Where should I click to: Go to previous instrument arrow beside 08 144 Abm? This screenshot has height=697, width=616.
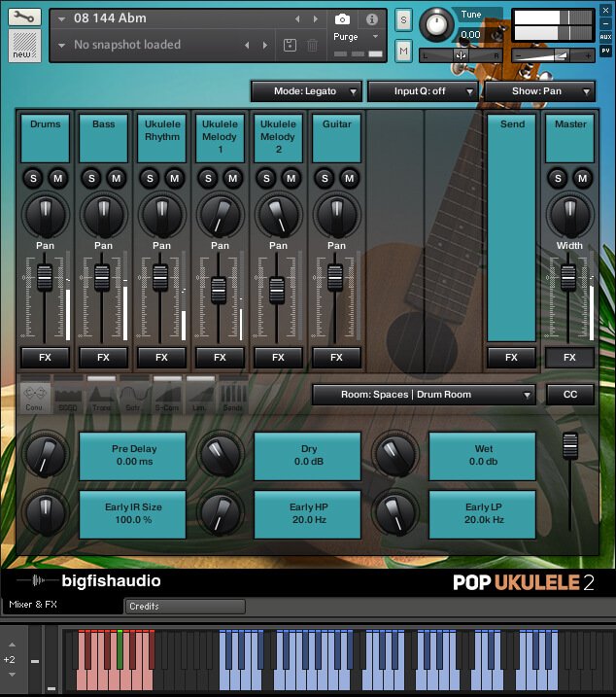click(x=297, y=19)
